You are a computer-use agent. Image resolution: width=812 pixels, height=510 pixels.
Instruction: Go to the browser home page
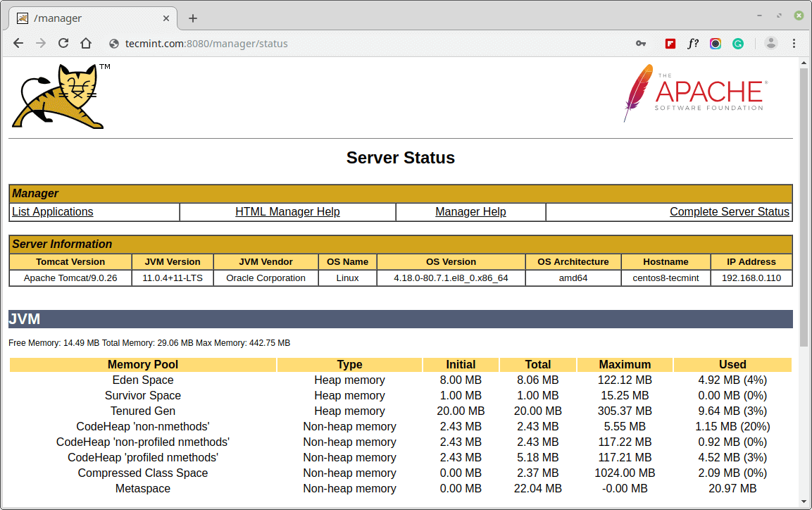86,44
